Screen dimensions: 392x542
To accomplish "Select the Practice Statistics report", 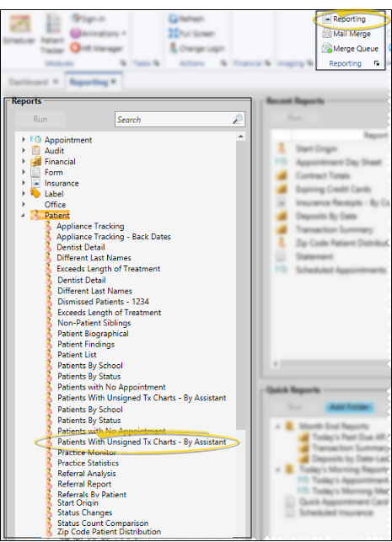I will 89,463.
